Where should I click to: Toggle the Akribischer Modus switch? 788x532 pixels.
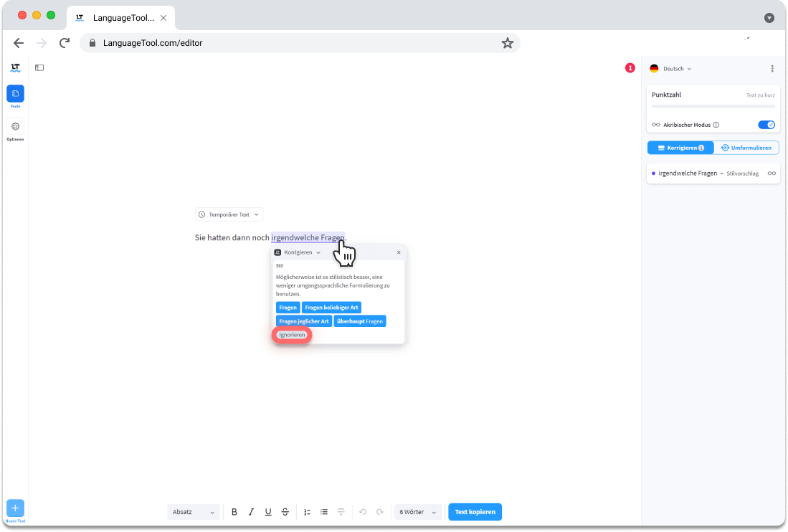pos(766,125)
